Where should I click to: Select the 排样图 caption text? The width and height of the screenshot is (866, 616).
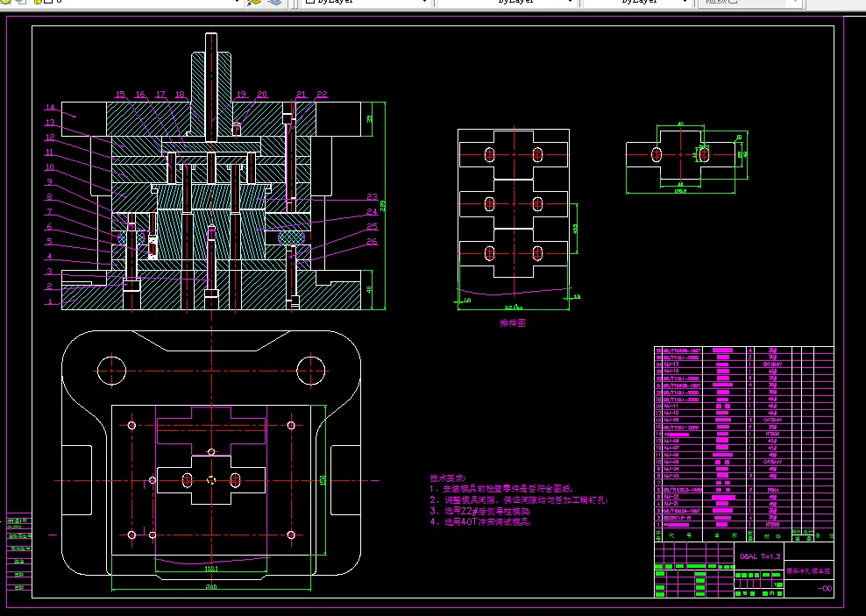pos(513,323)
